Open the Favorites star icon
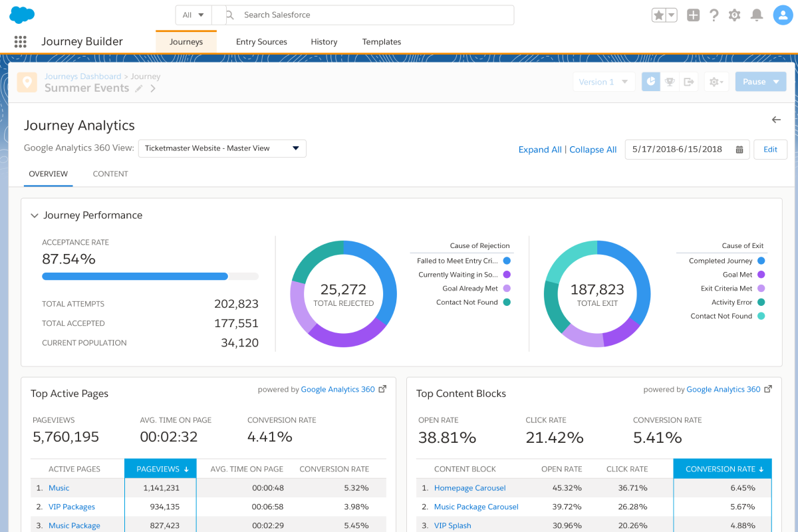798x532 pixels. [x=658, y=15]
